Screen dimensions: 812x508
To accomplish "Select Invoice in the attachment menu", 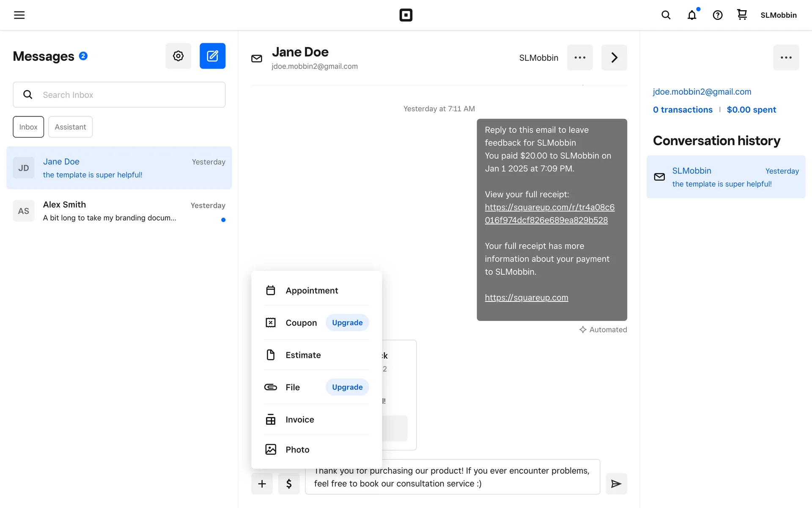I will 299,420.
